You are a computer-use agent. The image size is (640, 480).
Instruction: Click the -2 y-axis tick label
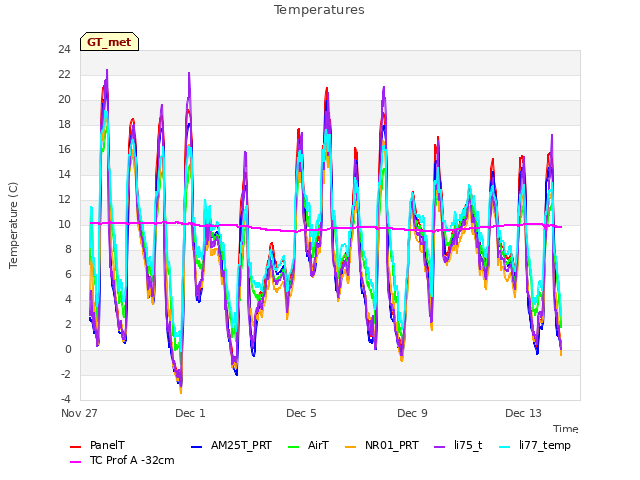pyautogui.click(x=66, y=374)
